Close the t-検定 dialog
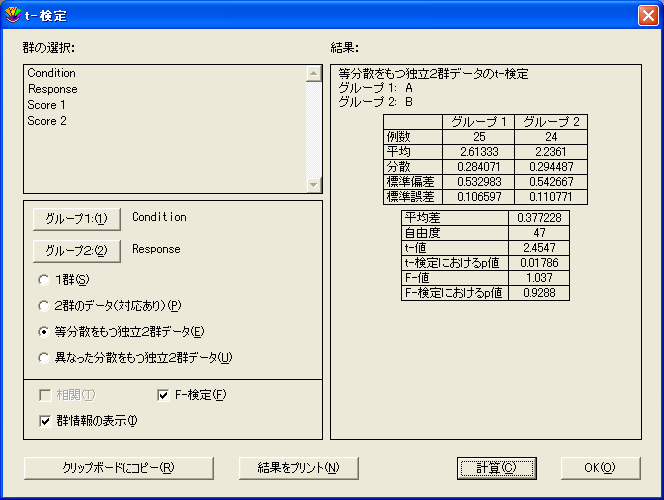Viewport: 664px width, 500px height. 648,16
